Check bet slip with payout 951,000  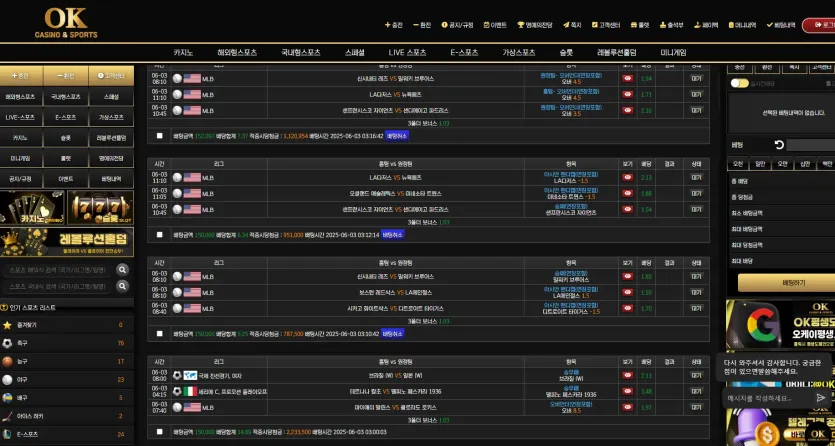click(159, 235)
